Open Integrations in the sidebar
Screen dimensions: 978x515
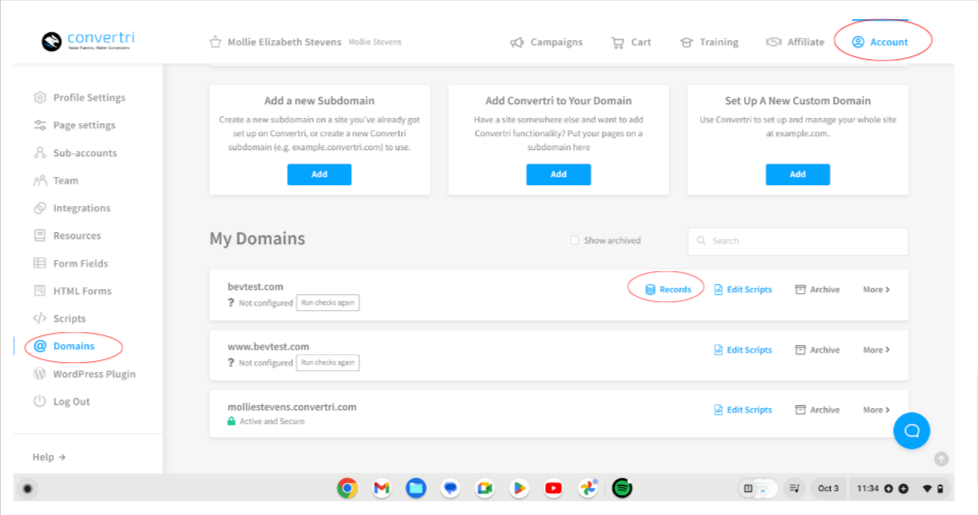pyautogui.click(x=72, y=208)
